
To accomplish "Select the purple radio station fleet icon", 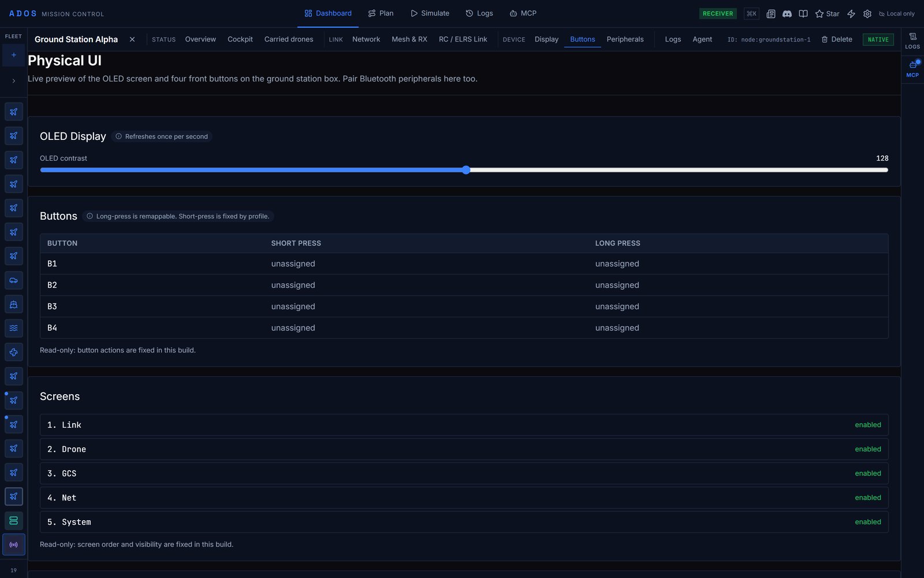I will pyautogui.click(x=14, y=544).
